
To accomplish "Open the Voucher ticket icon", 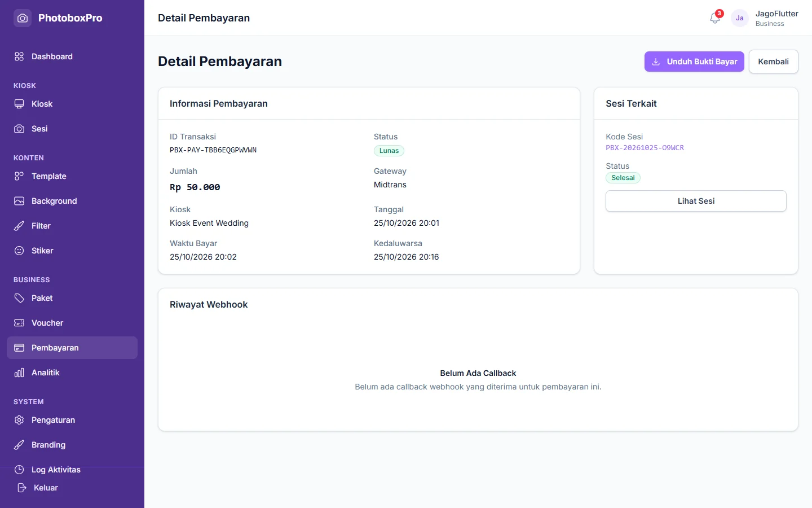I will pos(19,323).
